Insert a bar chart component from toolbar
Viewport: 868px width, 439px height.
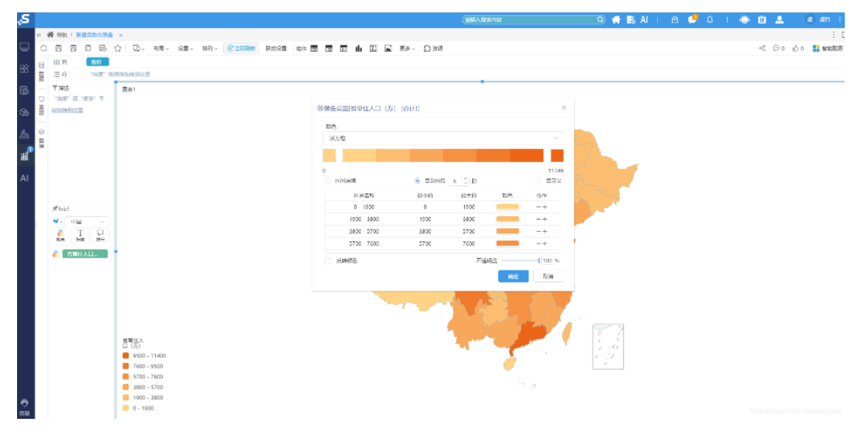click(359, 48)
